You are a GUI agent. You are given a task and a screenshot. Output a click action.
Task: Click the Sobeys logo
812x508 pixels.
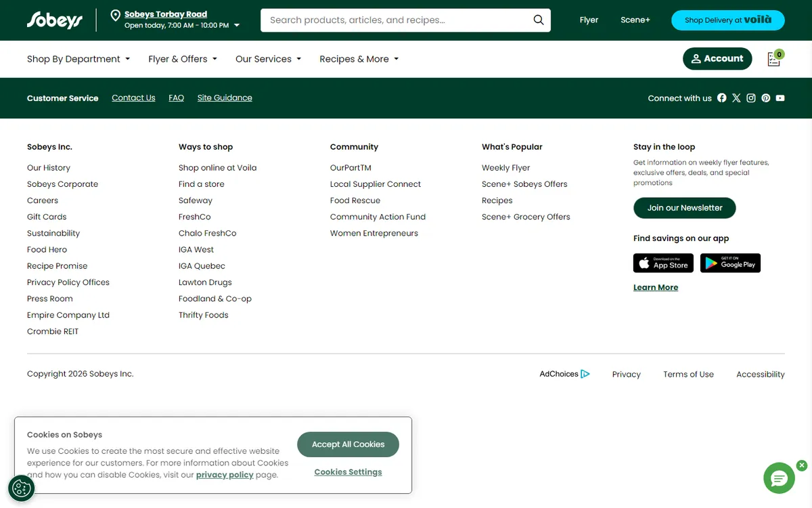(55, 20)
